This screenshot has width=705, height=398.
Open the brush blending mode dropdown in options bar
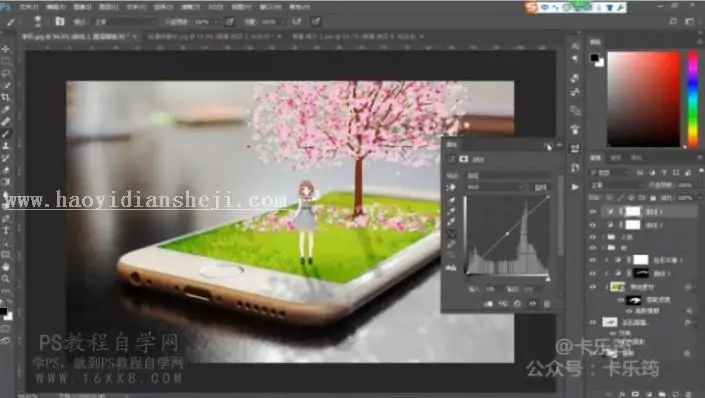click(125, 22)
